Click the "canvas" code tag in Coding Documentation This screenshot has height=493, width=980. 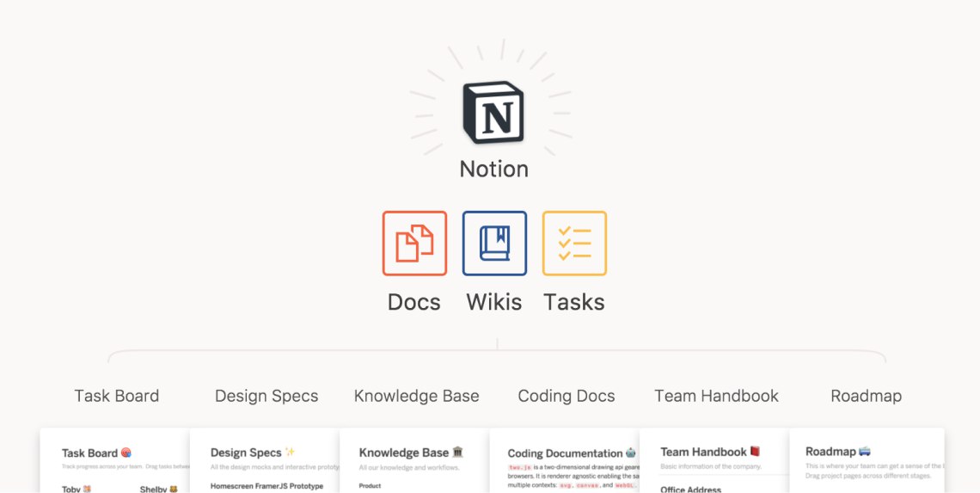(587, 485)
